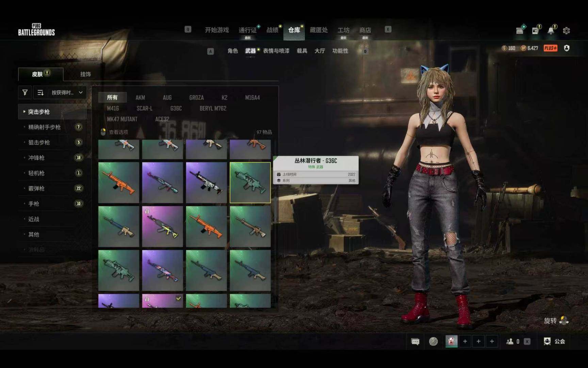This screenshot has height=368, width=588.
Task: Open the sort order dropdown 按获得时
Action: (60, 92)
